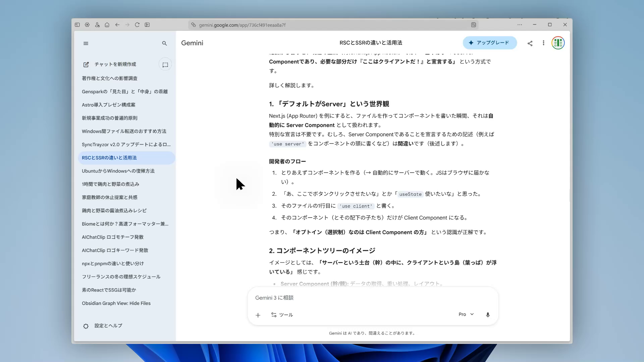Add attachment with the plus icon
This screenshot has width=644, height=362.
tap(258, 315)
